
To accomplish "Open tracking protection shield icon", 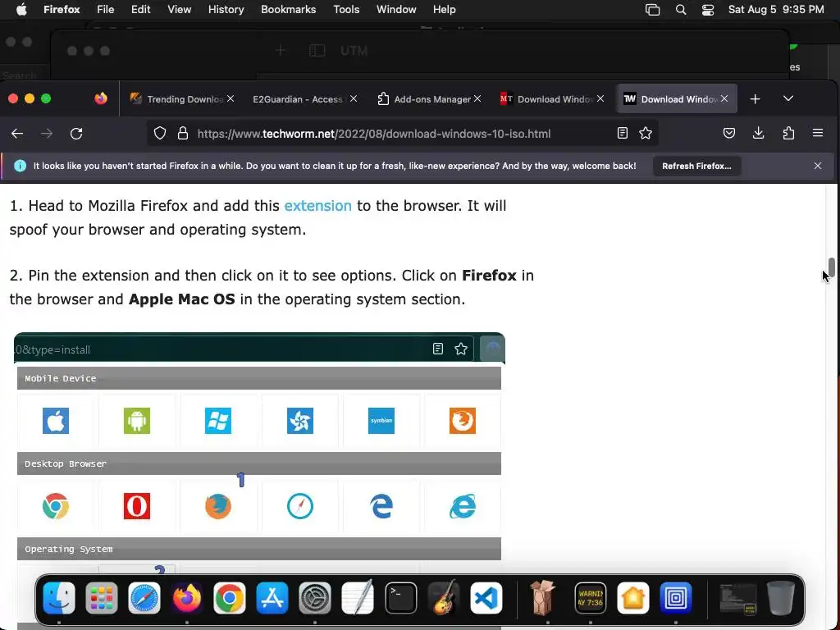I will (x=160, y=134).
